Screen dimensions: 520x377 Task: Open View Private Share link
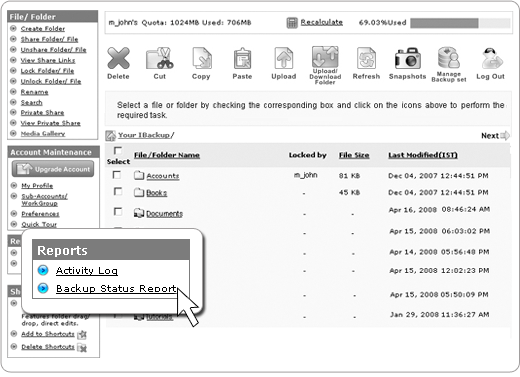pyautogui.click(x=50, y=123)
